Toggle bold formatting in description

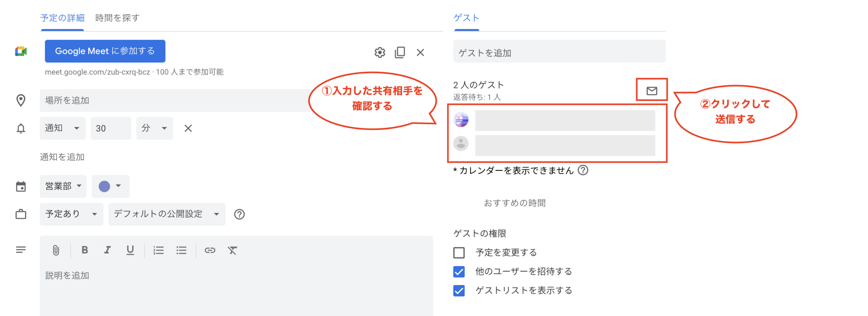click(84, 250)
